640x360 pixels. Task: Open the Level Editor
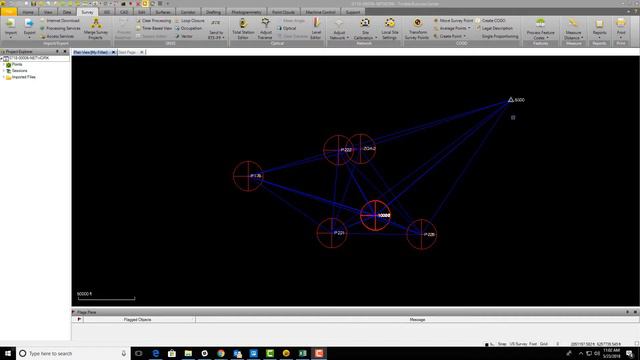point(316,29)
